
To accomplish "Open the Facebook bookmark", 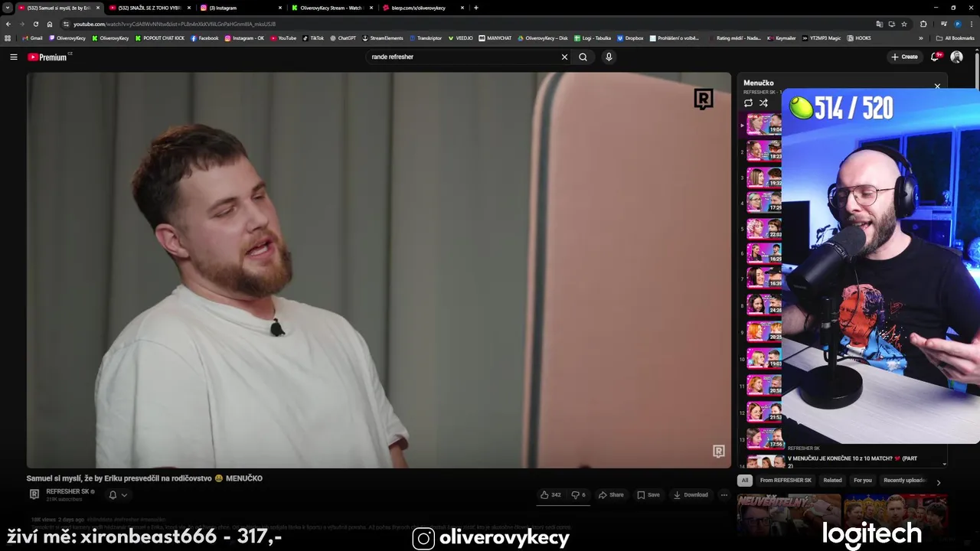I will click(204, 37).
